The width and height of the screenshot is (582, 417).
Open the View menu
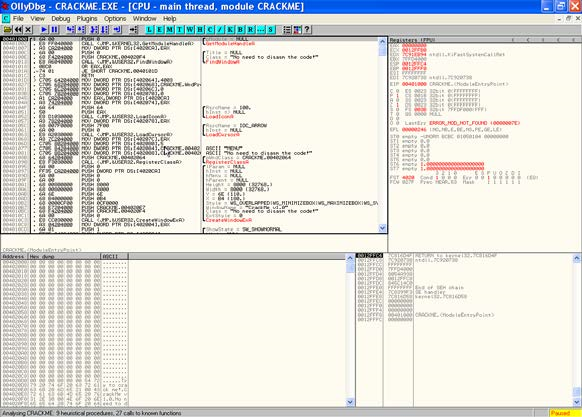pos(37,19)
